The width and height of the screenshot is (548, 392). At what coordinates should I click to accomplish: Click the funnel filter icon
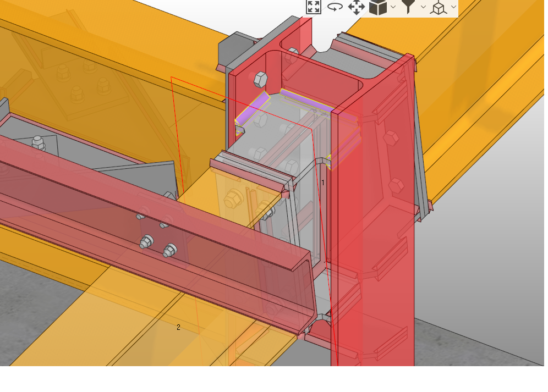408,7
